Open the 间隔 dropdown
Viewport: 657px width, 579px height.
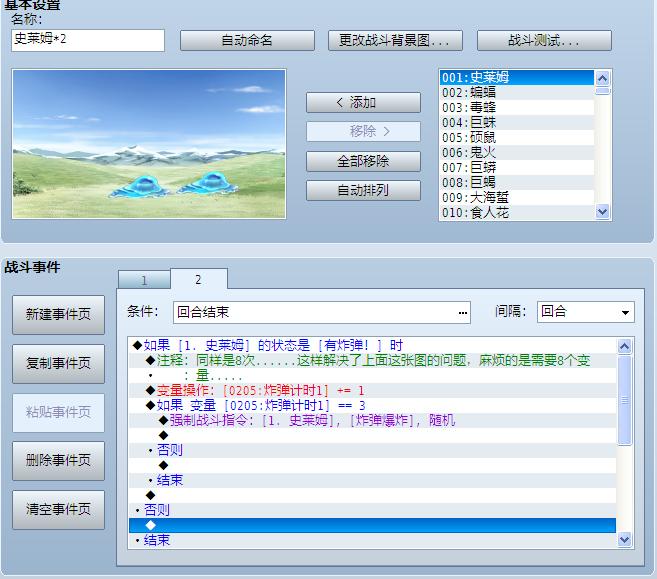pos(586,312)
